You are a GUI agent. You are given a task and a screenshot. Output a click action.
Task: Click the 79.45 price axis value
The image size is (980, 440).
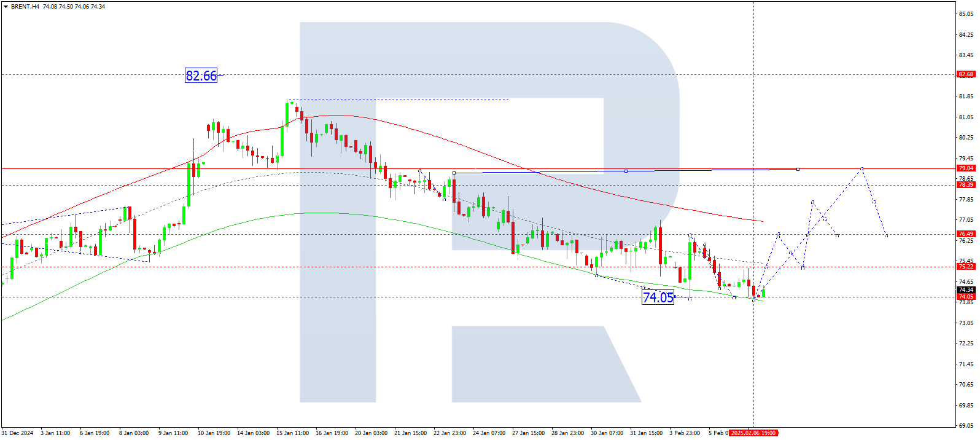point(966,159)
